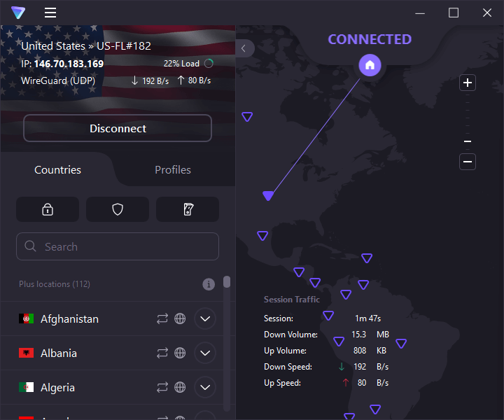The height and width of the screenshot is (420, 504).
Task: Click the globe icon in Albania row
Action: pos(180,353)
